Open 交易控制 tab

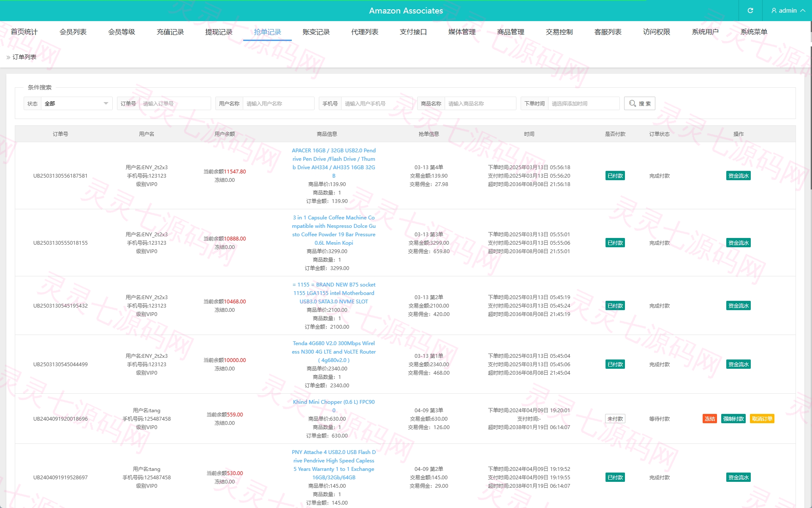pos(559,32)
